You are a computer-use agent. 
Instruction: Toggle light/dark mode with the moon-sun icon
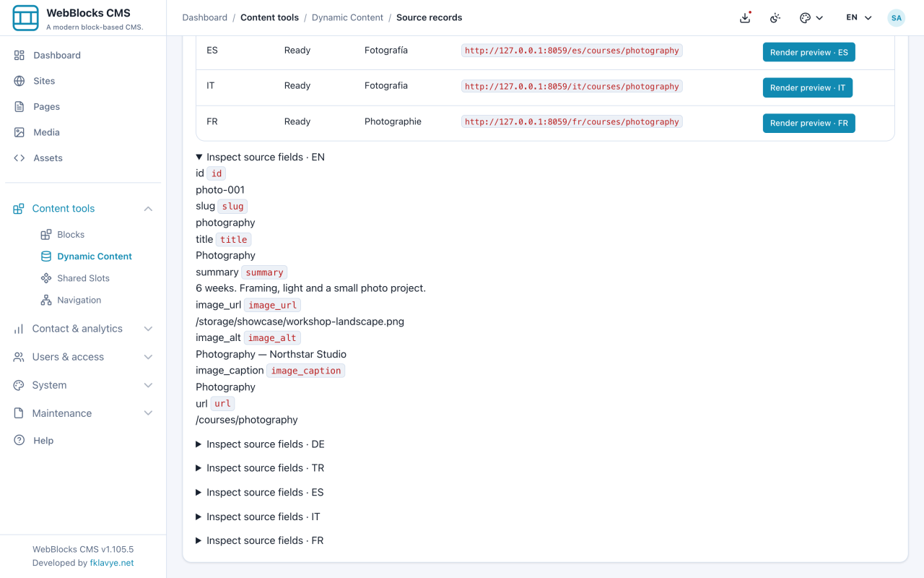[775, 17]
